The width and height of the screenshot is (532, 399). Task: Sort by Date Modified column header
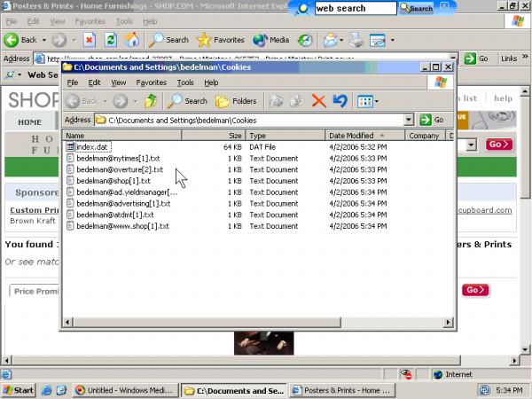tap(364, 136)
